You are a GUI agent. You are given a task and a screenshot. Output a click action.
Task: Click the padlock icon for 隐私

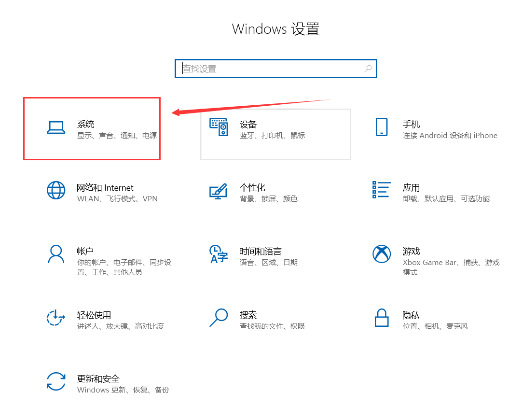(382, 318)
